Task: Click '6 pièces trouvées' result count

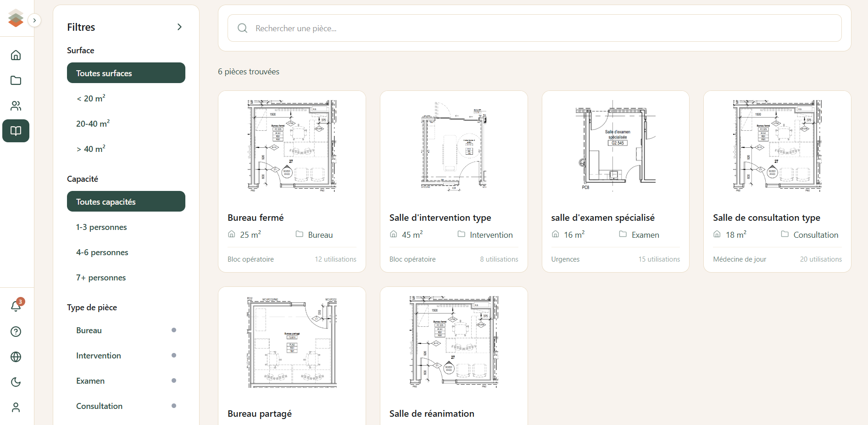Action: tap(249, 72)
